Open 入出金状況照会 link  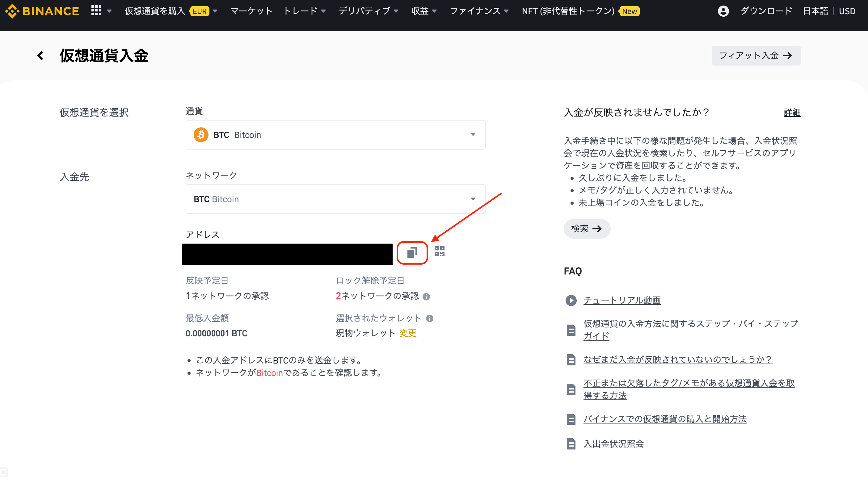(x=613, y=444)
